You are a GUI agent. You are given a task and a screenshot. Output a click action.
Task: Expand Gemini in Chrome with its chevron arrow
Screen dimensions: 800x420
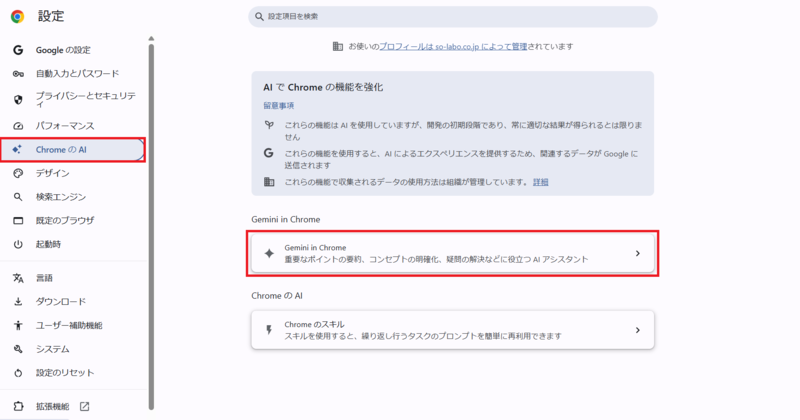[x=638, y=254]
